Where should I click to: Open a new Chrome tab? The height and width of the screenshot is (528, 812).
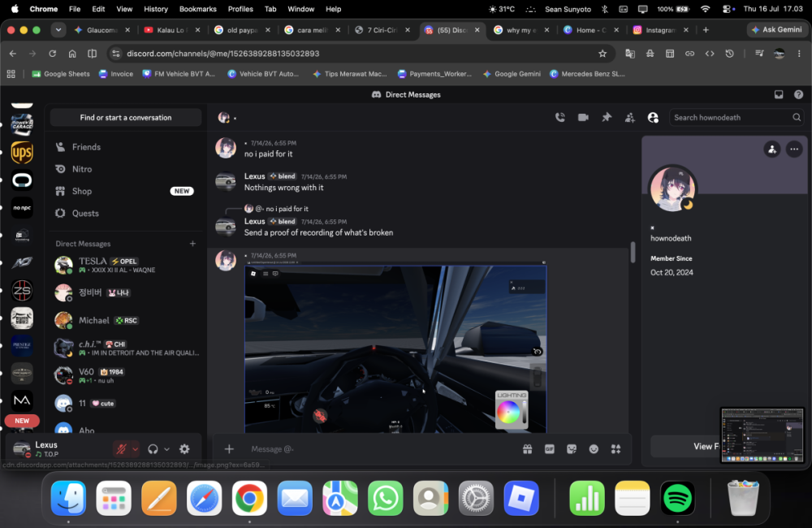coord(706,30)
